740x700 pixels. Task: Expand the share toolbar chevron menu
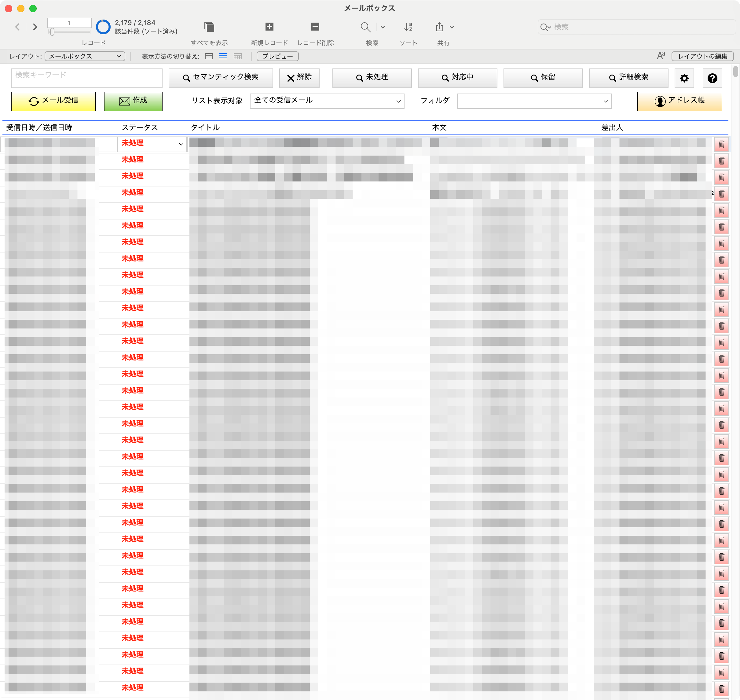point(452,27)
